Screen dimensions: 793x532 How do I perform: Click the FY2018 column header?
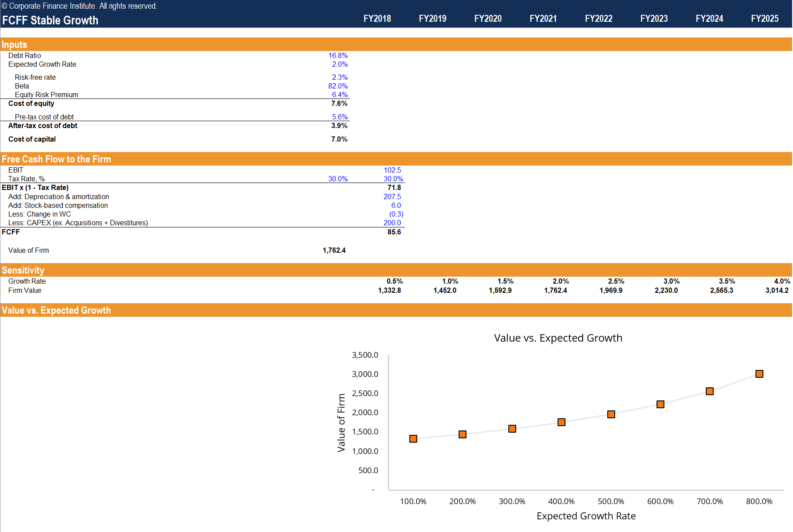click(377, 19)
